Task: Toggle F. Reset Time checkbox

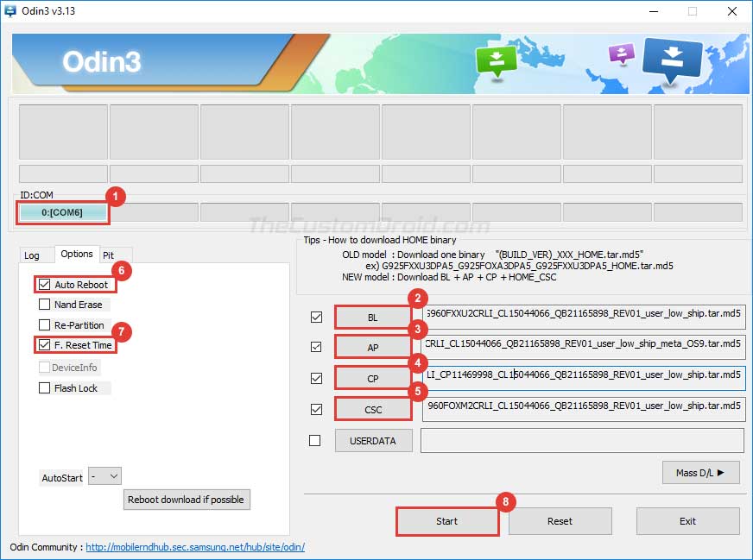Action: [x=44, y=345]
